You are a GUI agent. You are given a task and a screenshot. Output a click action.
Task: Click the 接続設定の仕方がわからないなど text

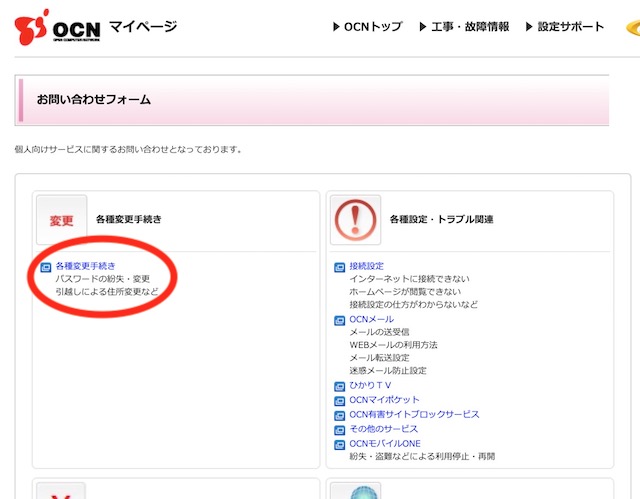coord(413,304)
